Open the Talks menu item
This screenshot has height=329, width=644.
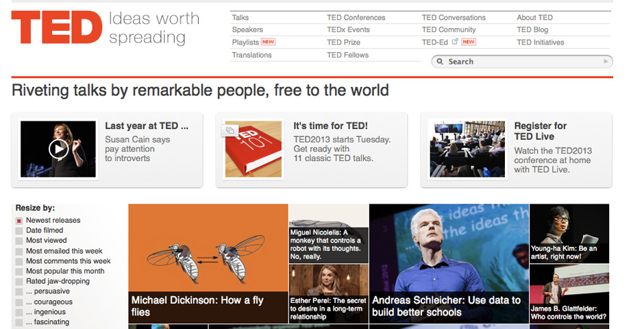[240, 17]
